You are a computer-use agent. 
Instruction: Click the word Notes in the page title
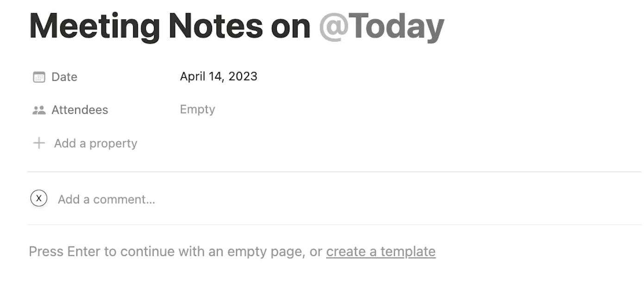(216, 26)
